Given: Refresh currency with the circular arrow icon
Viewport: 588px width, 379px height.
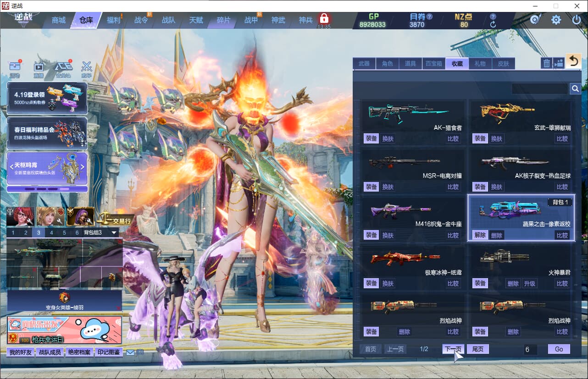Looking at the screenshot, I should (x=493, y=24).
